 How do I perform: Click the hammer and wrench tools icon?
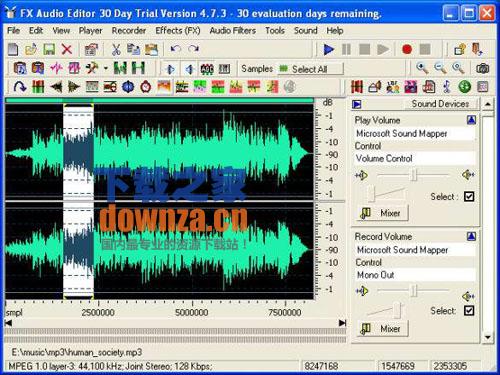pos(92,68)
